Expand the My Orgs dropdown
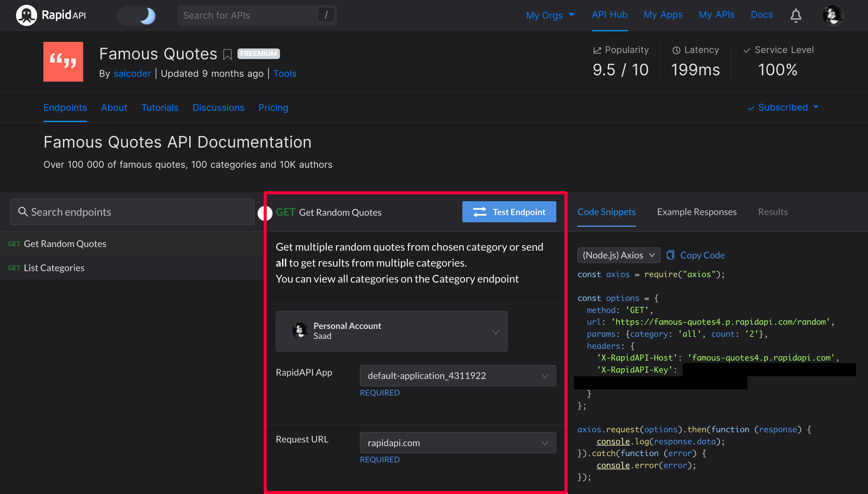The height and width of the screenshot is (494, 868). 550,15
